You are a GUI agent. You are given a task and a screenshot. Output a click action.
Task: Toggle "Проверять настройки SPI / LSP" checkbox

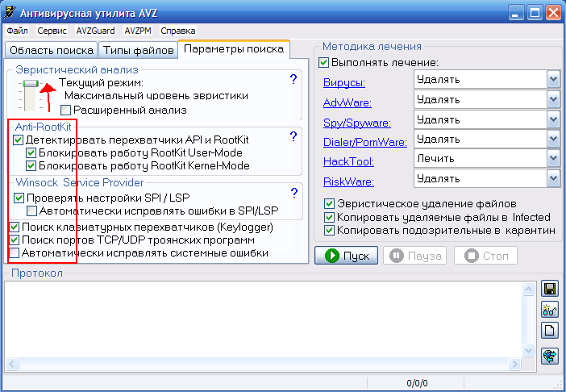pyautogui.click(x=19, y=198)
